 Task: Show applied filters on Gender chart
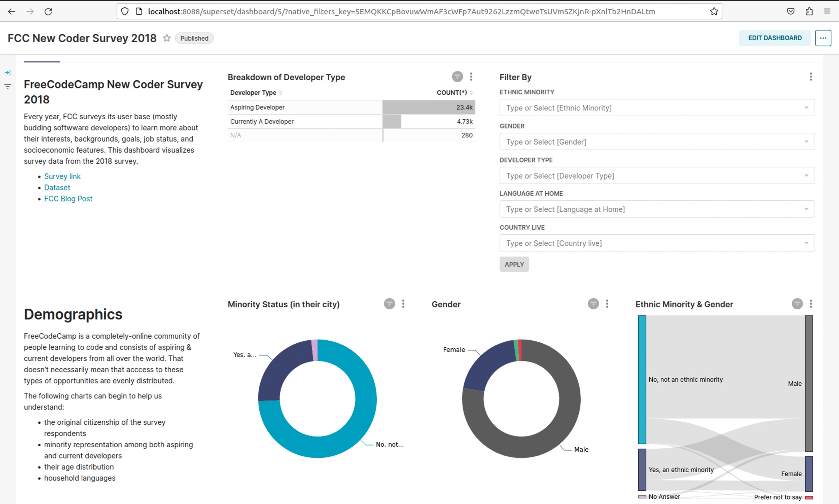593,304
